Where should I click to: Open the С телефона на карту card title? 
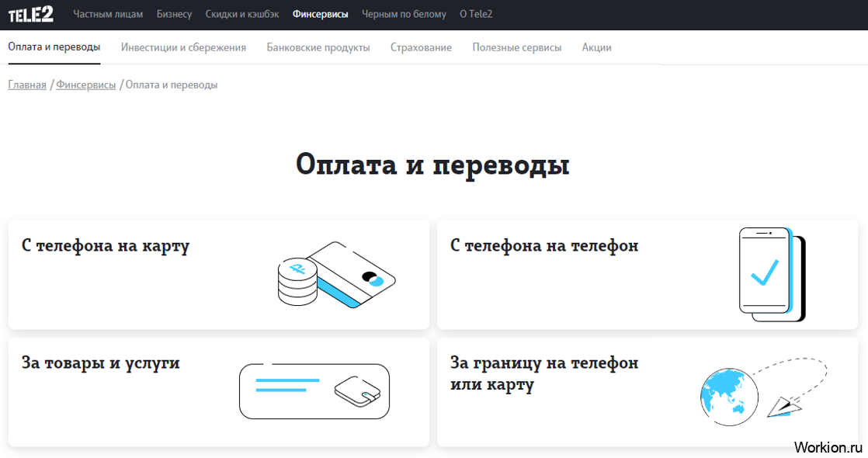[105, 245]
